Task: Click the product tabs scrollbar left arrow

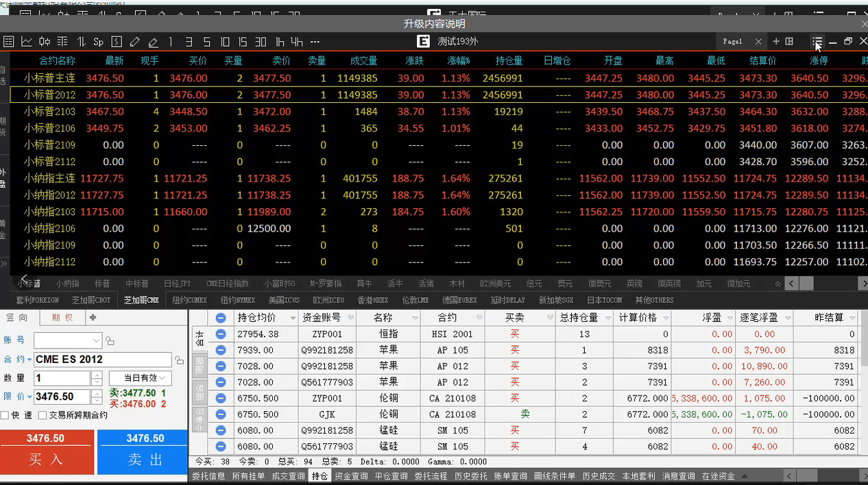Action: [x=791, y=284]
